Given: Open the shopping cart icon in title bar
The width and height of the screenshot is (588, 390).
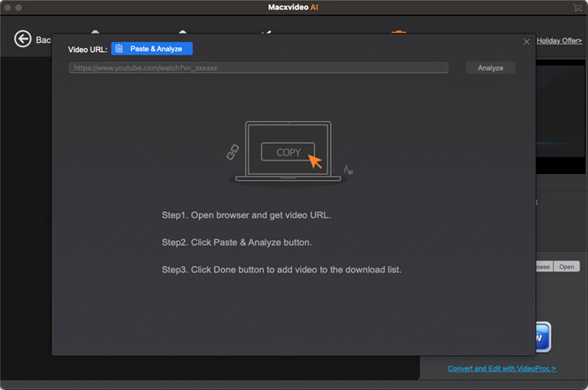Looking at the screenshot, I should tap(577, 8).
